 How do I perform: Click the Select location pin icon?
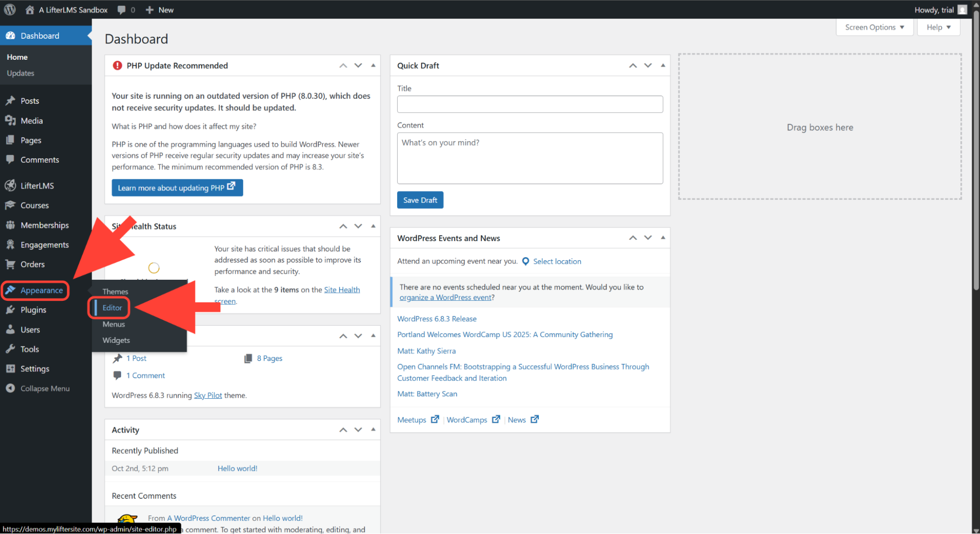point(526,262)
